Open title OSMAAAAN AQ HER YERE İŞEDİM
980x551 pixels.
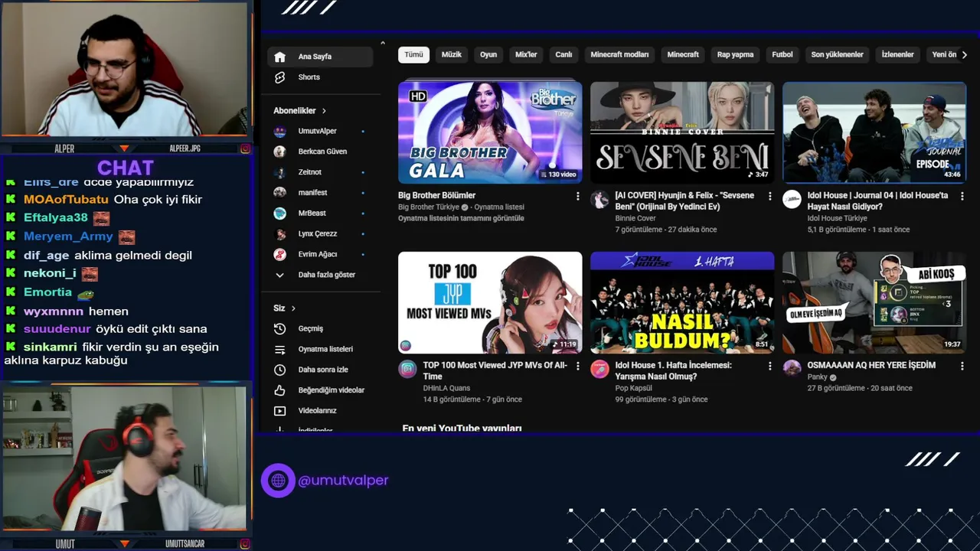pyautogui.click(x=871, y=366)
